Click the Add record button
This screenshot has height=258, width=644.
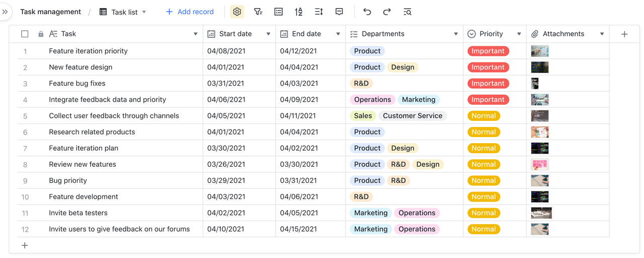click(190, 12)
